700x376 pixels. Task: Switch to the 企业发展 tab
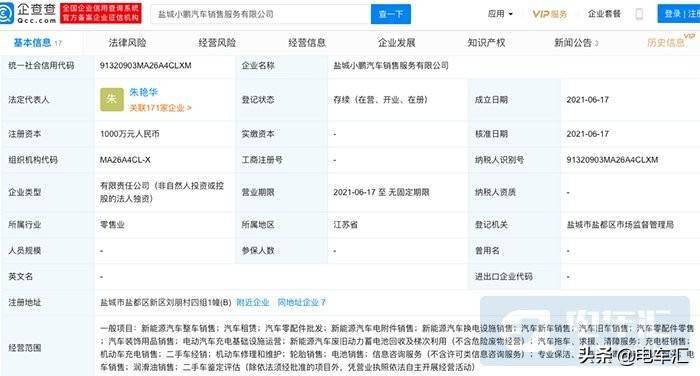click(x=397, y=43)
